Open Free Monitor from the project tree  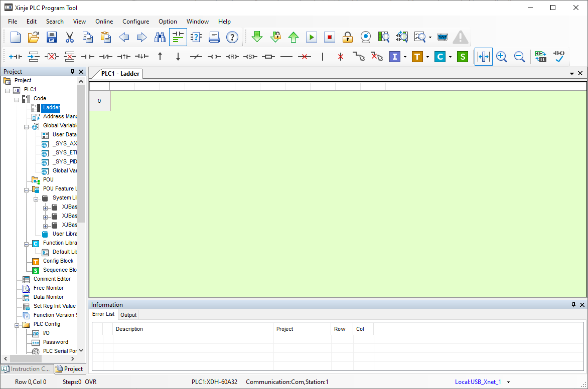(49, 288)
